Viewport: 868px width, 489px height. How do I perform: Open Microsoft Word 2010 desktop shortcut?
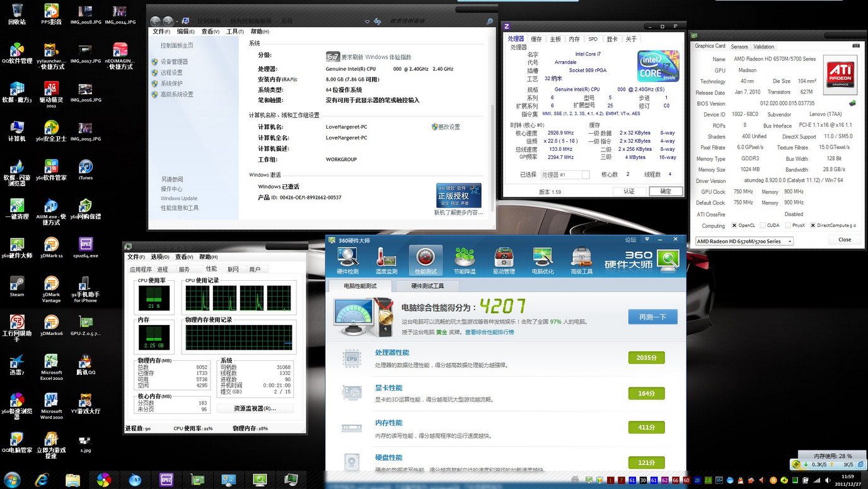click(51, 406)
